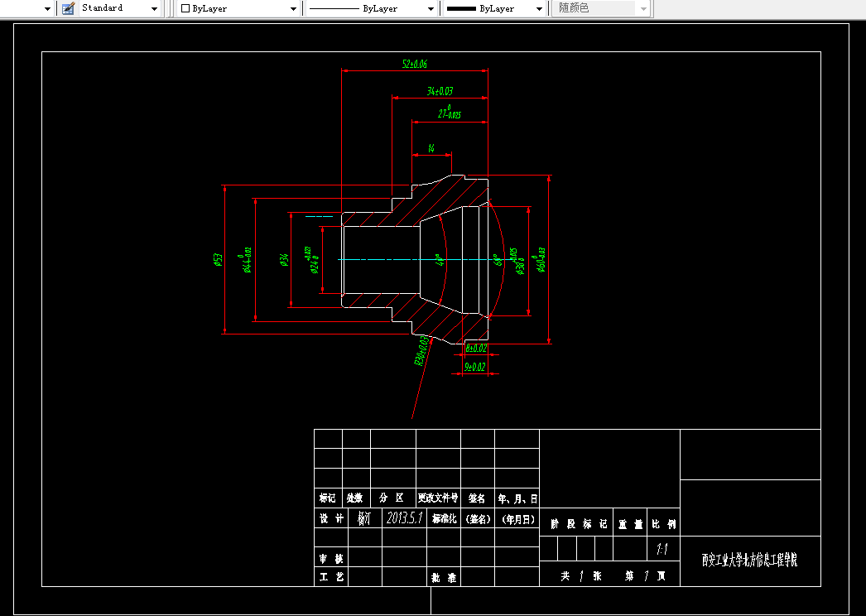Click the (签名) placeholder text
The image size is (866, 616).
[x=478, y=519]
